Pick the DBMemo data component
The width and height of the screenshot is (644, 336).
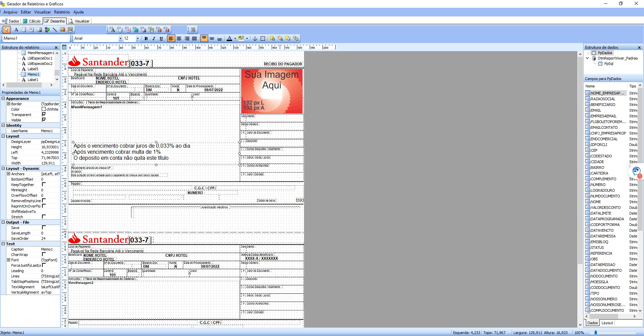pyautogui.click(x=120, y=30)
